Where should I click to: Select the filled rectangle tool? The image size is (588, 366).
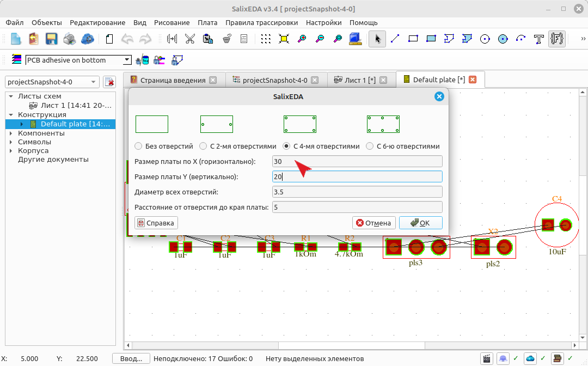[431, 39]
